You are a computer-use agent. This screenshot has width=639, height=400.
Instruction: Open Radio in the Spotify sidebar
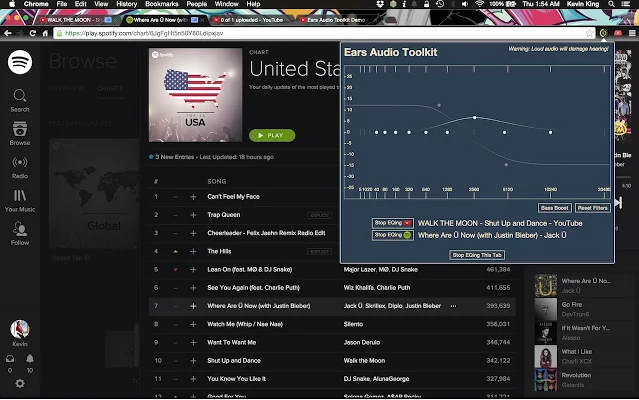coord(20,167)
